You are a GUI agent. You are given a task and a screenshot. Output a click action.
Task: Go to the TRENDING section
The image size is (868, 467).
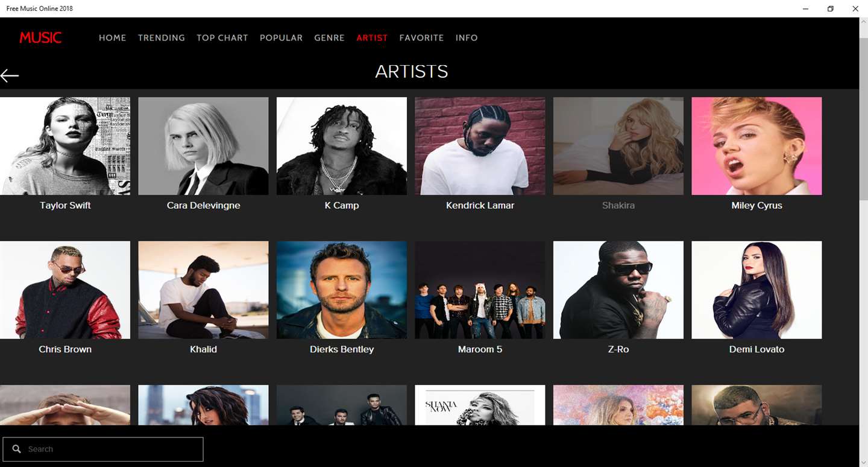(x=162, y=37)
